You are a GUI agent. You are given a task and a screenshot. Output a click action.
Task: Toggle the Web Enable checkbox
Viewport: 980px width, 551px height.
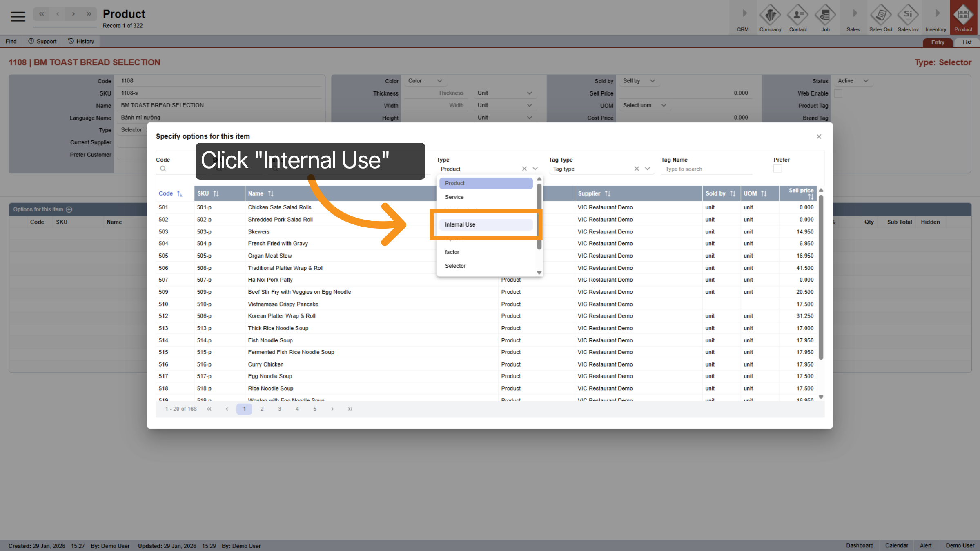(x=838, y=93)
